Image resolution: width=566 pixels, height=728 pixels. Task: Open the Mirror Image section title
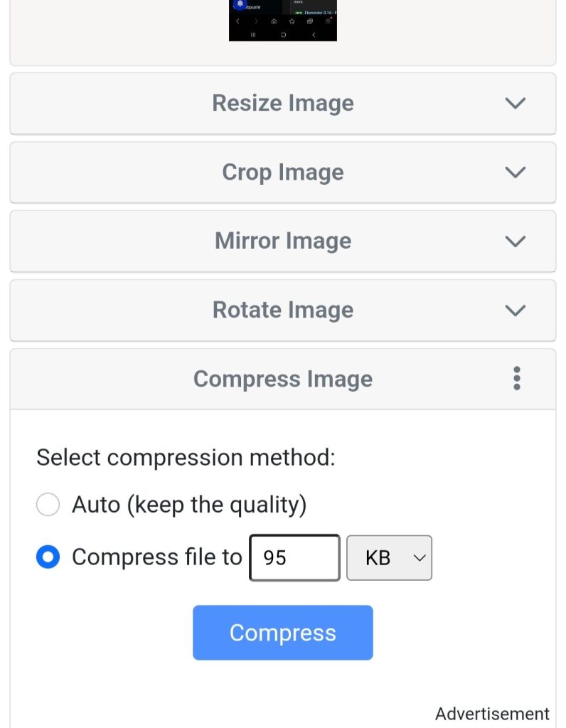(x=282, y=241)
